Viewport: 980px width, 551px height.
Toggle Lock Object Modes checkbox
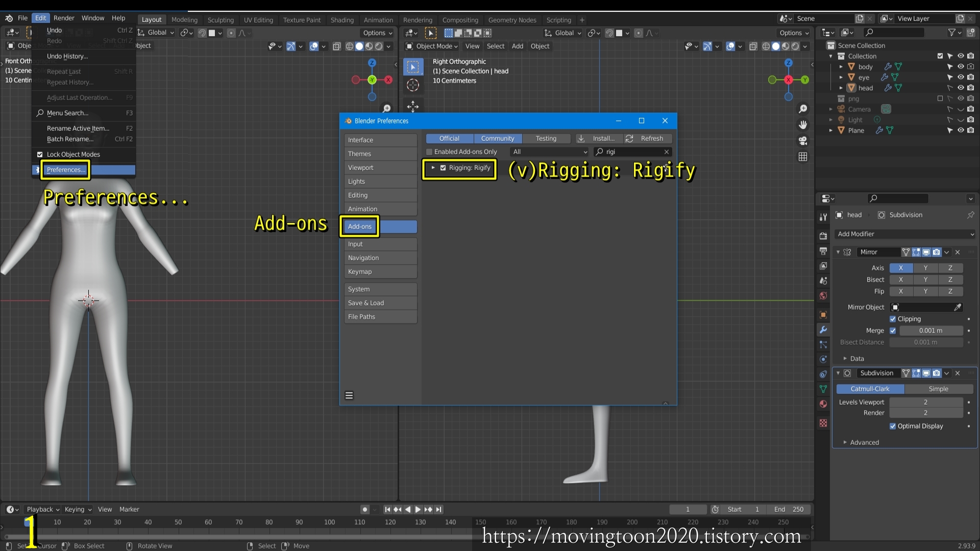[40, 154]
